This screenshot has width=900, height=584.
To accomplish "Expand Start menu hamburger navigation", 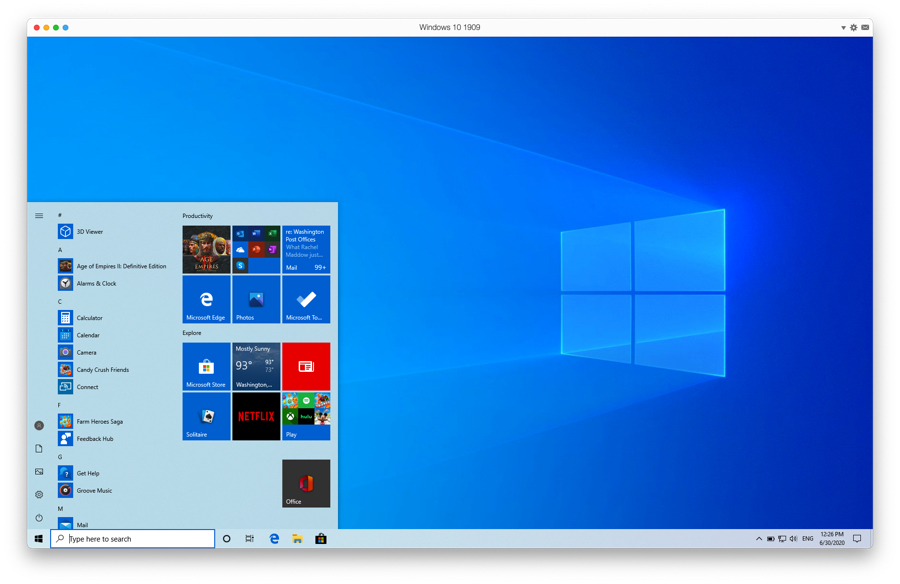I will pos(39,215).
